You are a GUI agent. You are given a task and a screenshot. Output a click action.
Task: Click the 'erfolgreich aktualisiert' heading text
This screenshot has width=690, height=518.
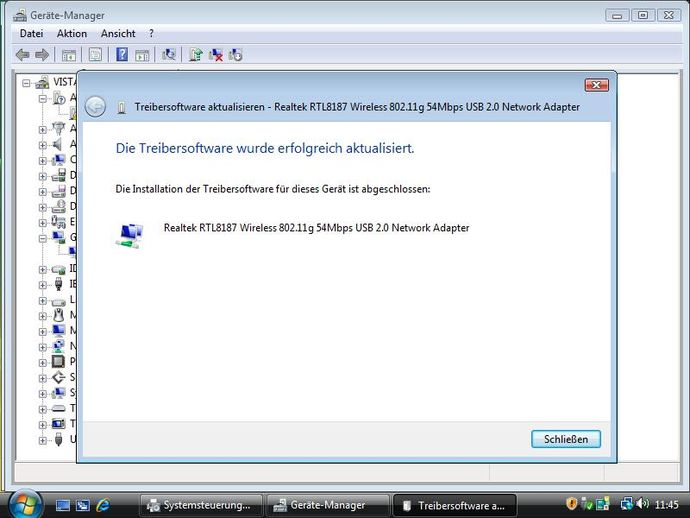coord(265,148)
